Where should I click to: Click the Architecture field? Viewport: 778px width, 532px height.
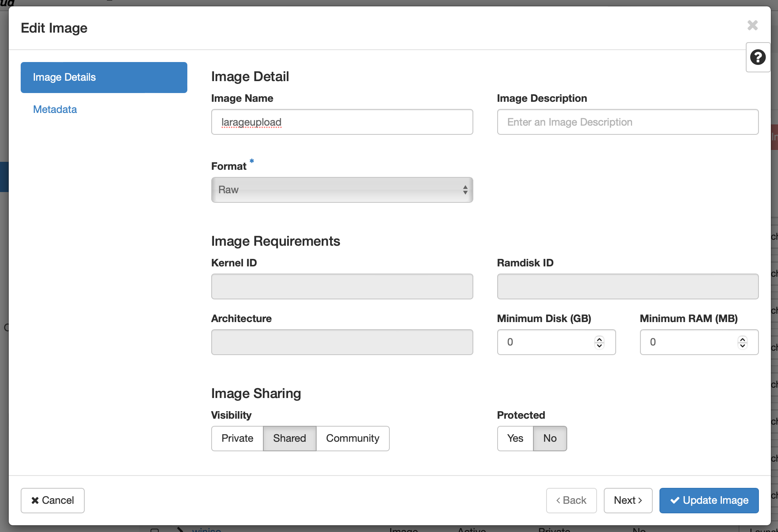click(342, 342)
